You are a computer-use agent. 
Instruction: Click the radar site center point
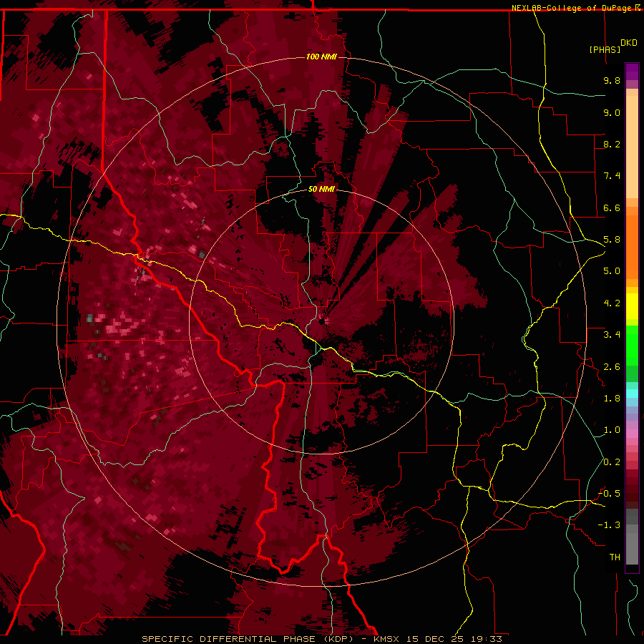[321, 321]
